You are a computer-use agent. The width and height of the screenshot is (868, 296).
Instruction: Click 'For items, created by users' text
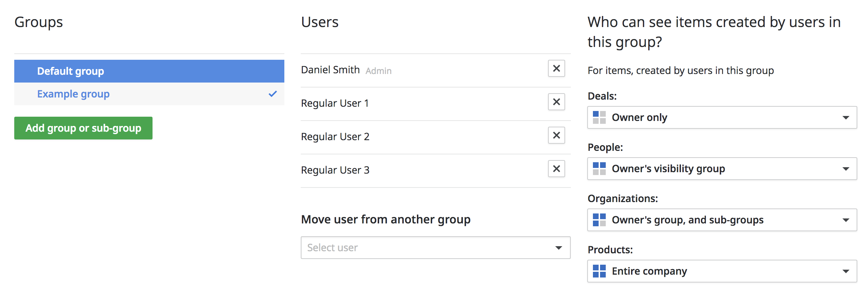click(681, 70)
